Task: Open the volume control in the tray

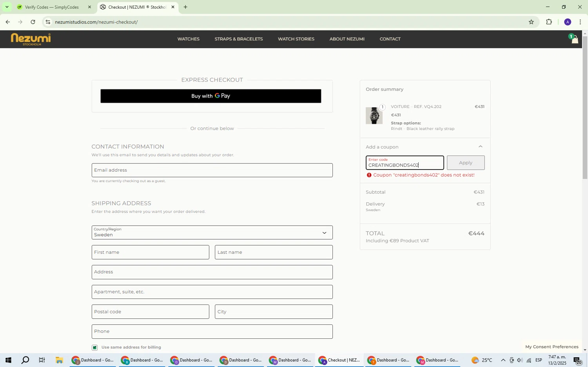Action: (520, 360)
